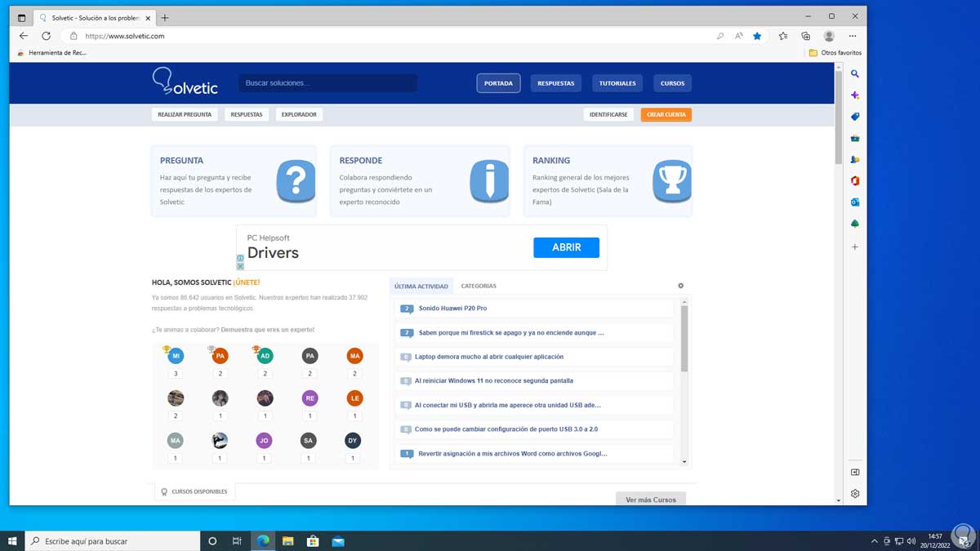
Task: Open Revertir asignación Word question link
Action: (513, 453)
